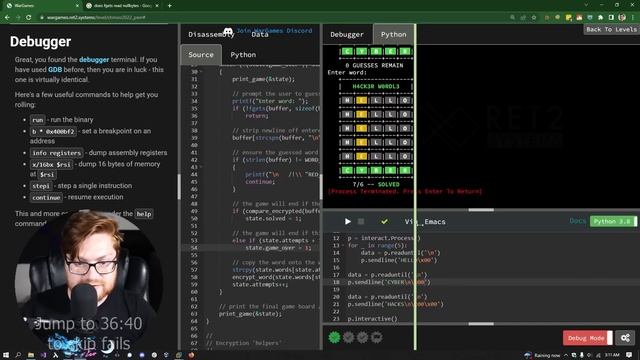Screen dimensions: 640x360
Task: Show hidden system tray icons
Action: coord(566,355)
